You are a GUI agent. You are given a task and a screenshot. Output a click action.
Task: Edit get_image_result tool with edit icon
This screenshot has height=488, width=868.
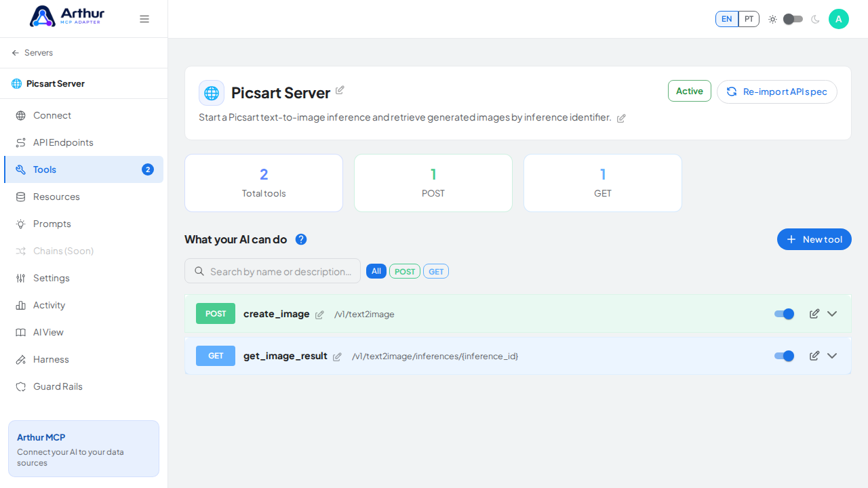point(814,356)
